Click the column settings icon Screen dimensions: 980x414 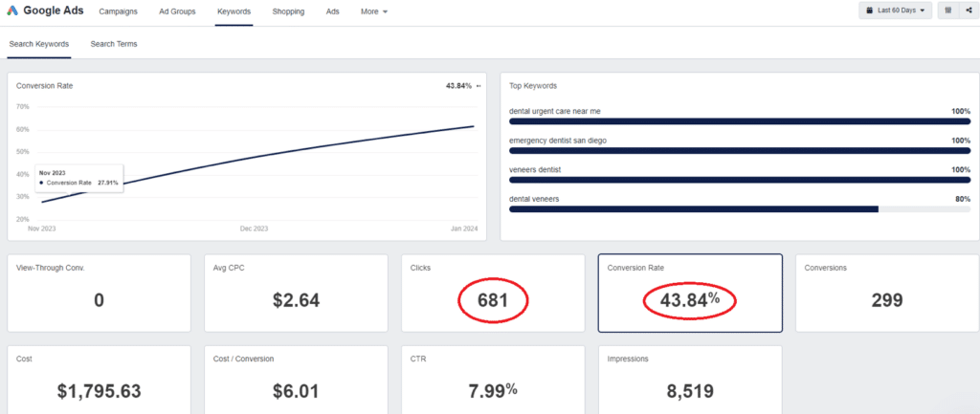point(946,11)
